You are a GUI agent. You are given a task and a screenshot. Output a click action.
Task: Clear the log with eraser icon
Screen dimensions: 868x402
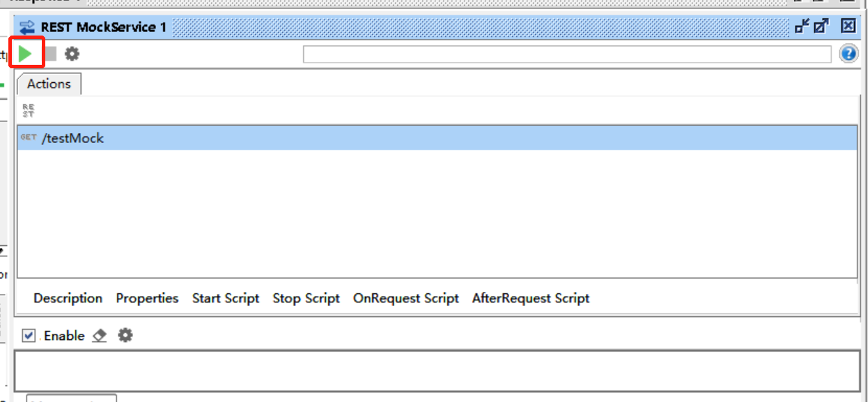tap(100, 336)
